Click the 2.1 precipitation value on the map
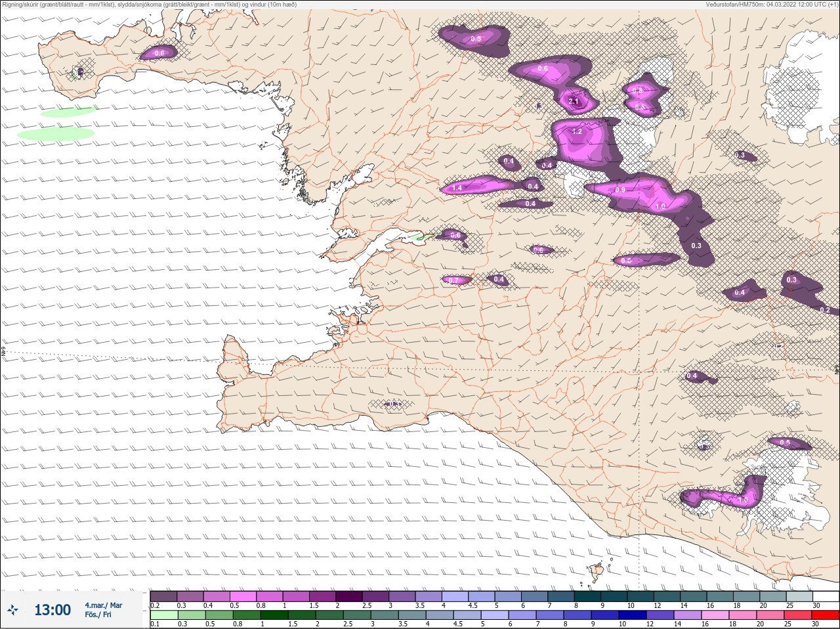Screen dimensions: 840x629 pos(574,101)
